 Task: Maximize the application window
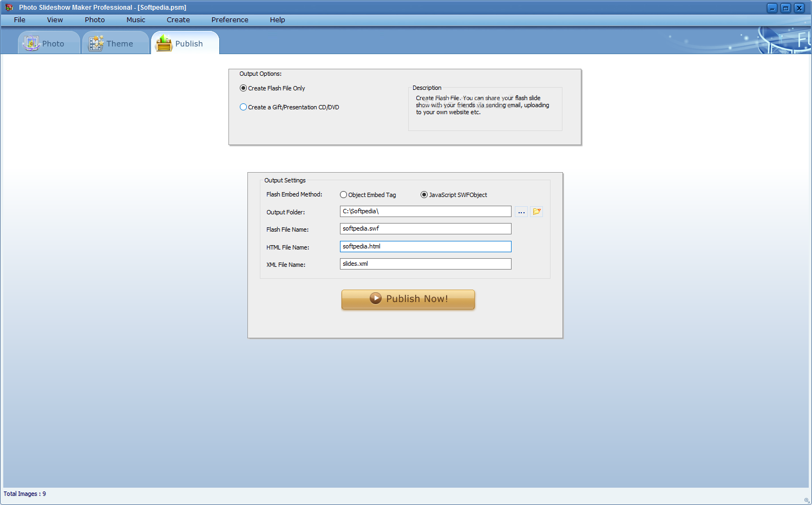[785, 8]
